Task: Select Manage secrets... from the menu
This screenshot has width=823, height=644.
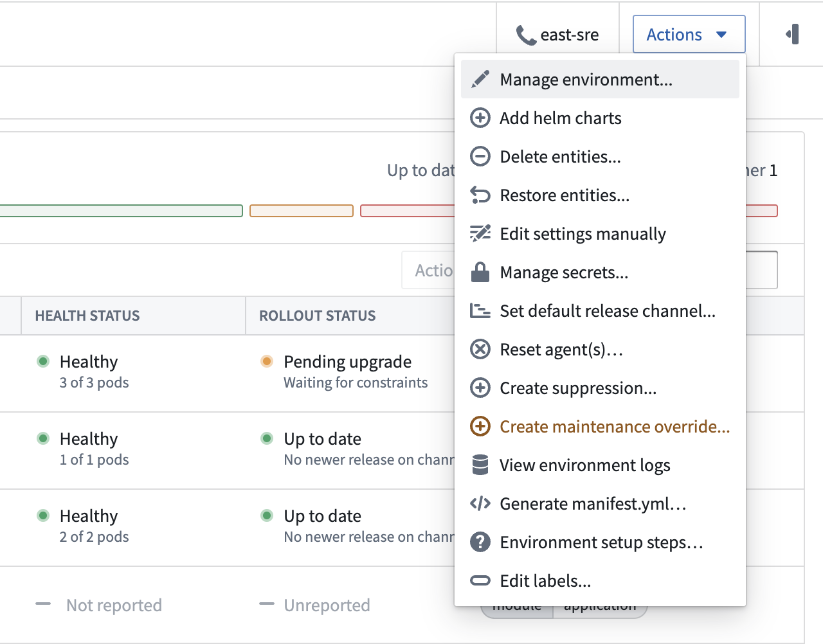Action: click(600, 272)
